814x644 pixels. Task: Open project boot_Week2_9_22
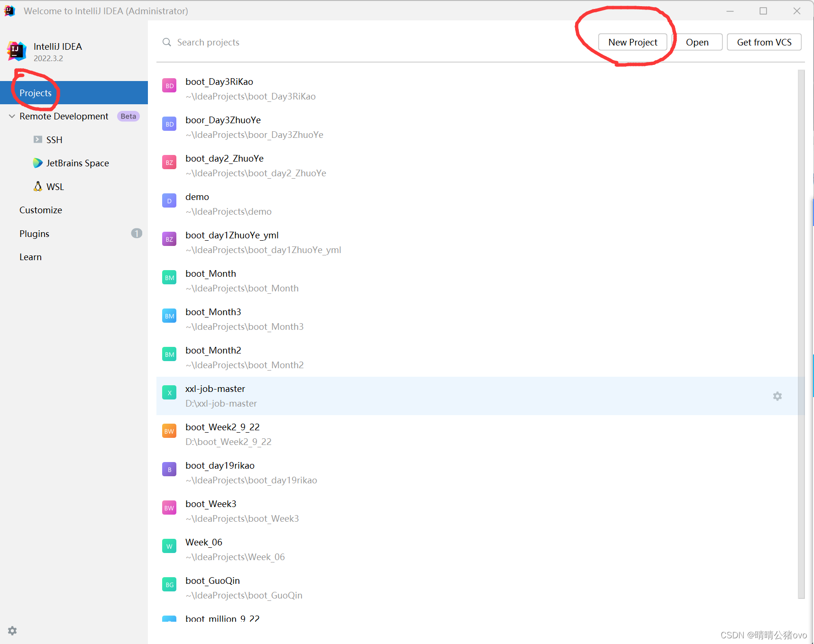pos(476,434)
